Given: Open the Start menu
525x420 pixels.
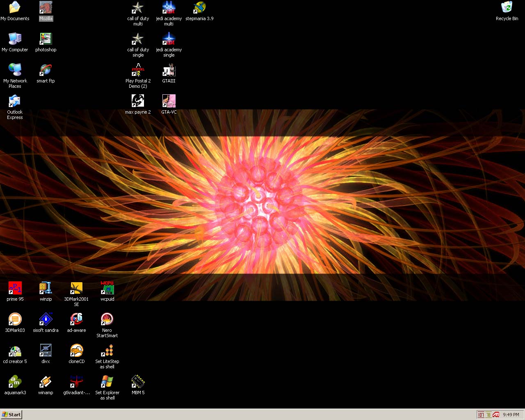Looking at the screenshot, I should pos(11,415).
